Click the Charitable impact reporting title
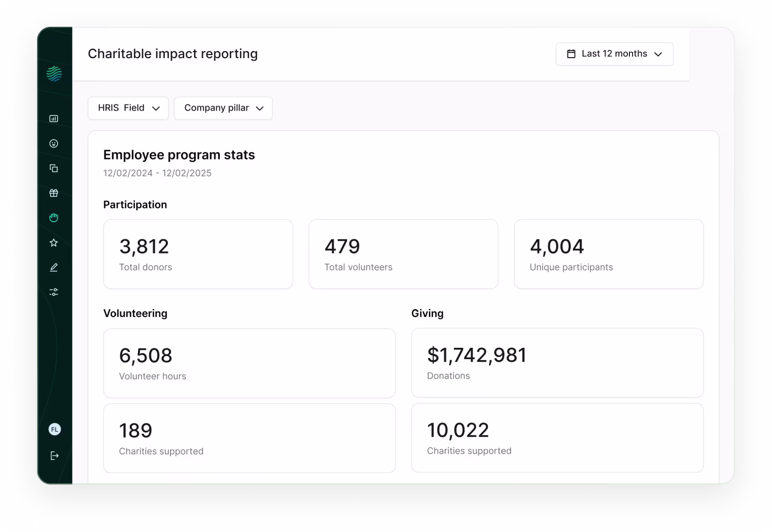 pos(173,54)
